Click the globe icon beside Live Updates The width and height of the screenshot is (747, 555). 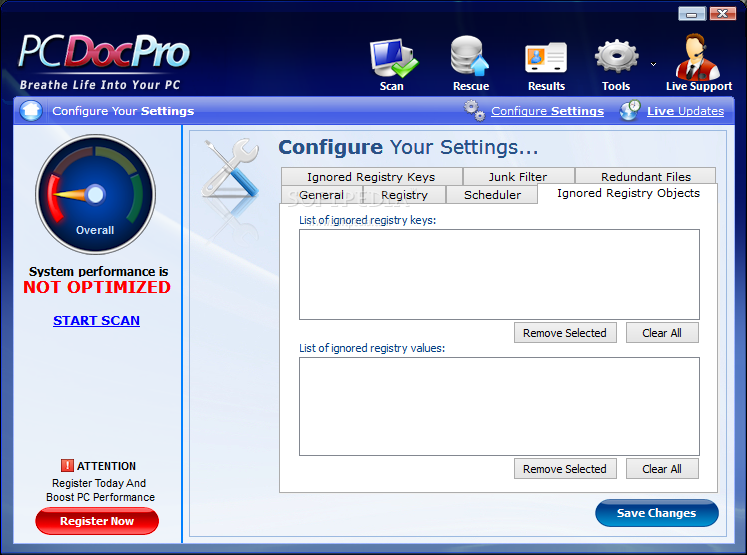[x=630, y=111]
